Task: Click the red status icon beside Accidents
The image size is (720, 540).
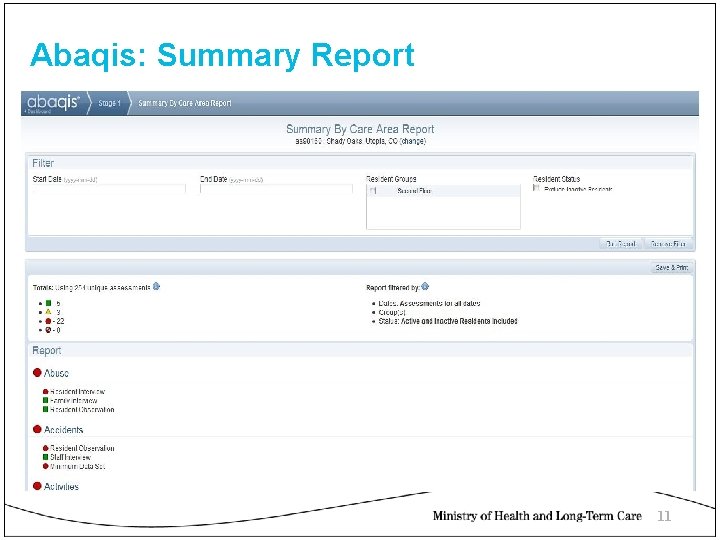Action: pos(37,429)
